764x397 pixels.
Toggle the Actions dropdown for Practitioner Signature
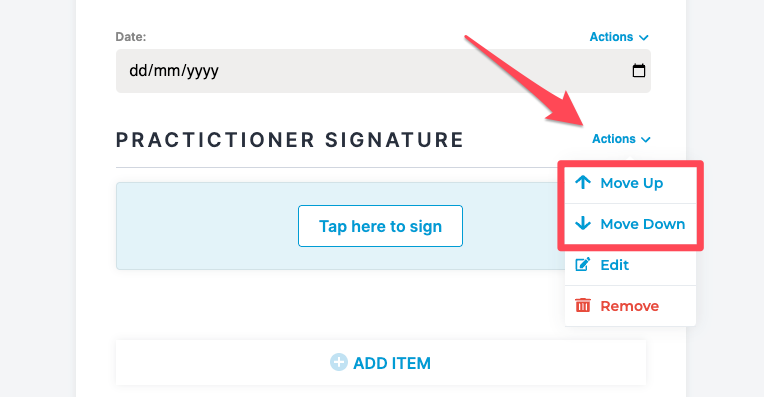(621, 139)
